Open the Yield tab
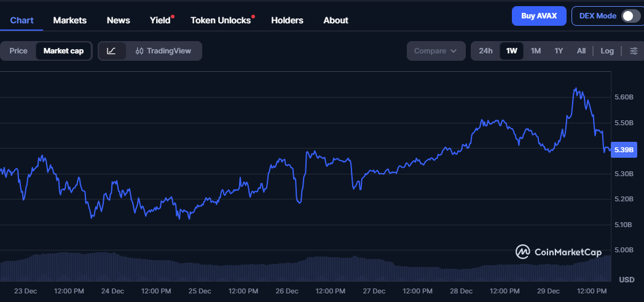This screenshot has height=302, width=644. pyautogui.click(x=160, y=20)
